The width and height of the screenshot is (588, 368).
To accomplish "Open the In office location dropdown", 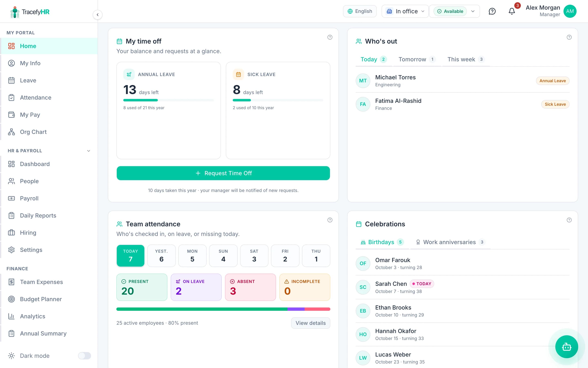I will click(405, 11).
